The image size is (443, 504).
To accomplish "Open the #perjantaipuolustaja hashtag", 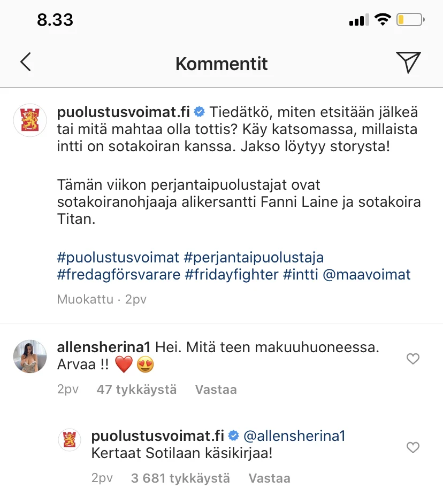I will pos(254,257).
